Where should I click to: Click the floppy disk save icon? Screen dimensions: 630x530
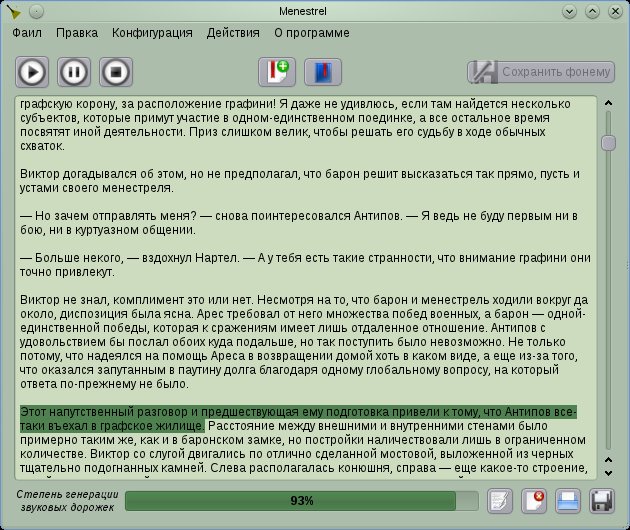602,501
